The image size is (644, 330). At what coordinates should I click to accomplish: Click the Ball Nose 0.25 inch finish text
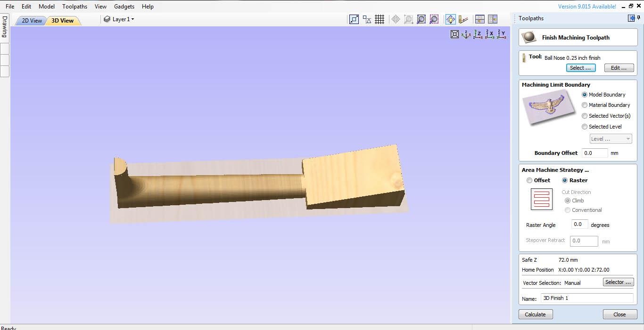(572, 58)
